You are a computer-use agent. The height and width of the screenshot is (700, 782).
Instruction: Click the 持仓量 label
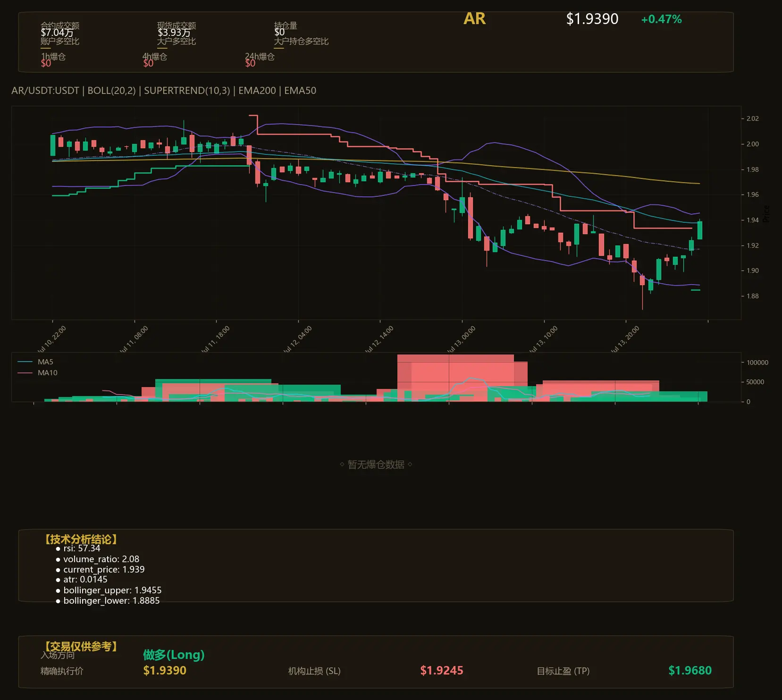286,25
